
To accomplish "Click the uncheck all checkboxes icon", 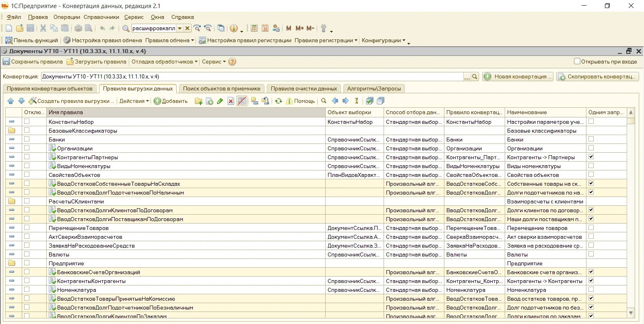I will [380, 101].
